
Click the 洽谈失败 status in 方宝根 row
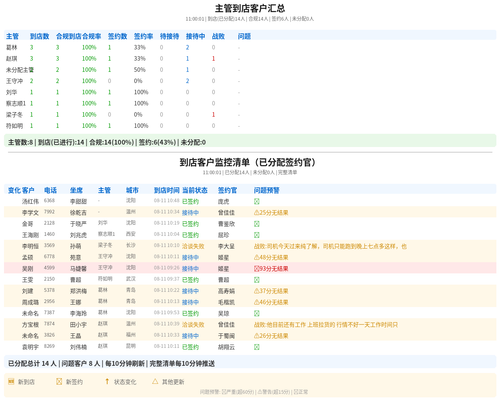point(193,325)
